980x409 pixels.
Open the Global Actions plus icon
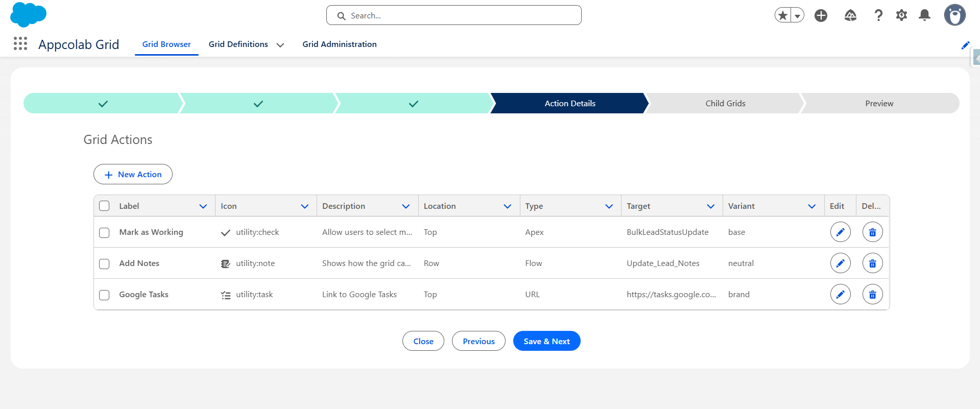[821, 15]
